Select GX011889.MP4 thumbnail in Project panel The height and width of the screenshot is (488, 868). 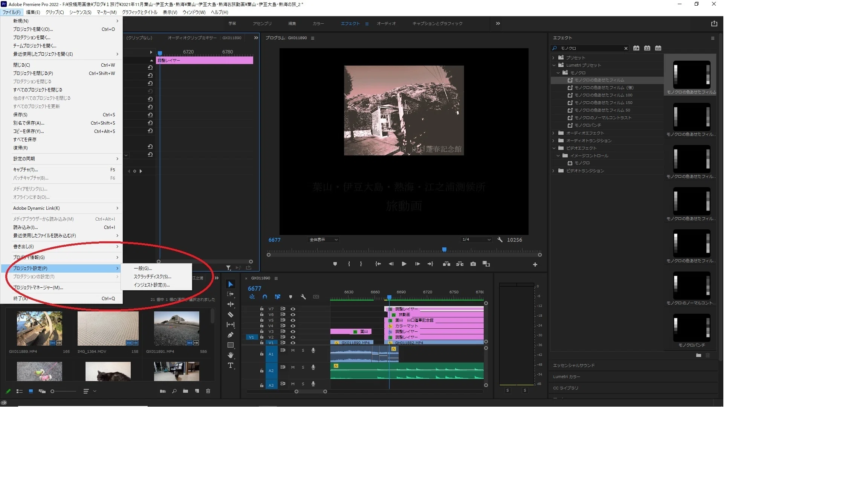pyautogui.click(x=39, y=328)
